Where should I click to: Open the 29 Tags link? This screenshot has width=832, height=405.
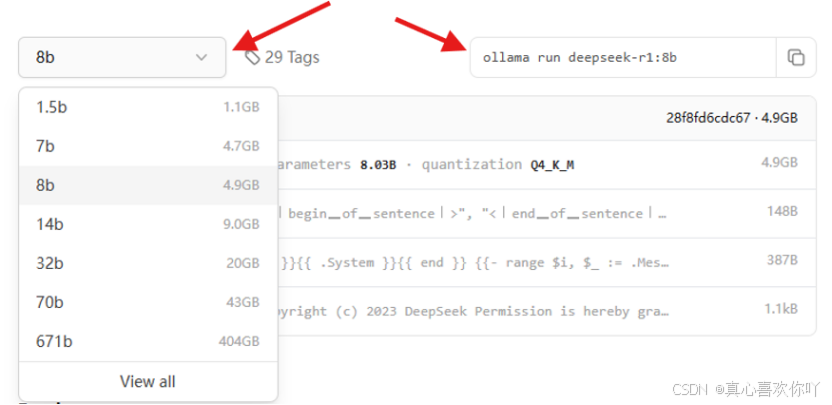tap(282, 57)
